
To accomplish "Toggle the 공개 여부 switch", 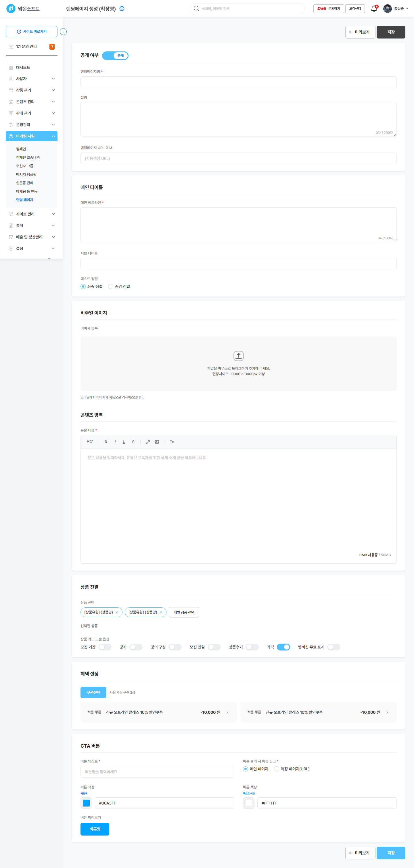I will tap(115, 56).
